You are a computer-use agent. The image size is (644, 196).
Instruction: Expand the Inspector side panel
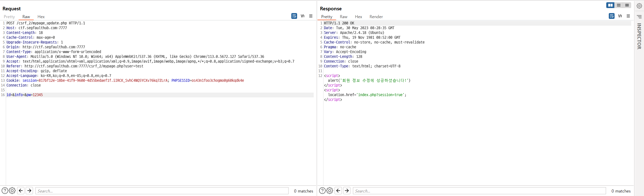(639, 36)
